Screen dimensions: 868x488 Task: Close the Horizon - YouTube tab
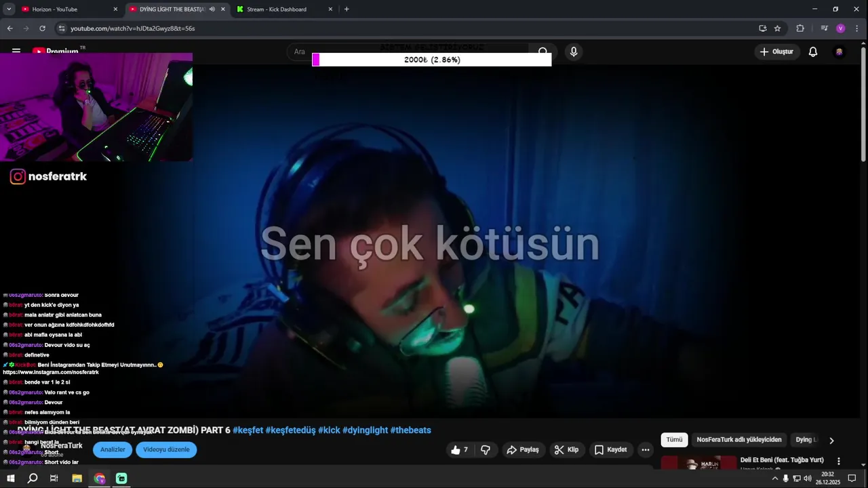coord(115,9)
